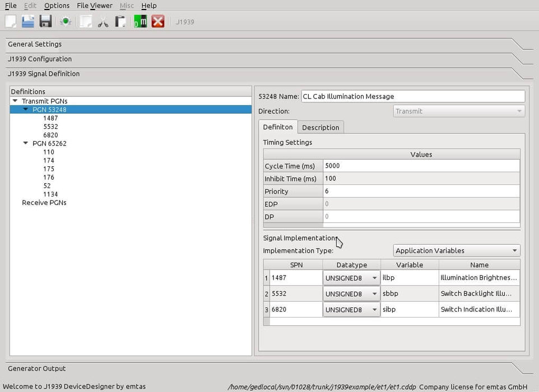The height and width of the screenshot is (392, 539).
Task: Click the green gear generate icon
Action: 66,22
